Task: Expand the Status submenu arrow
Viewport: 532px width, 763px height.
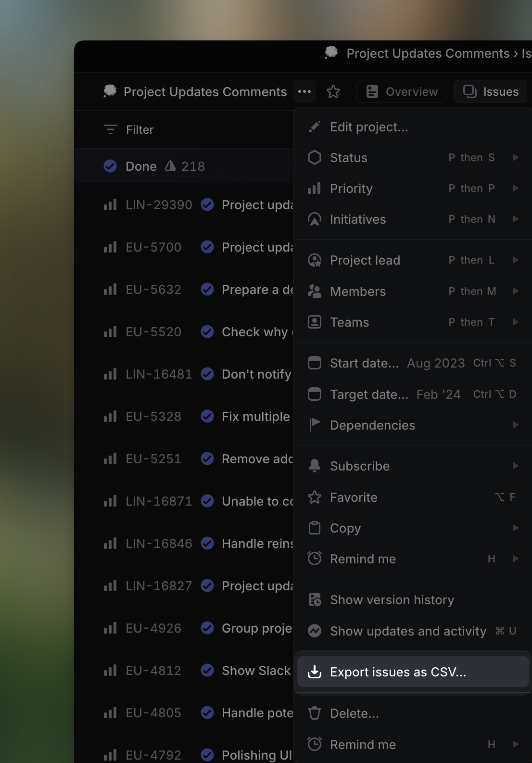Action: 516,158
